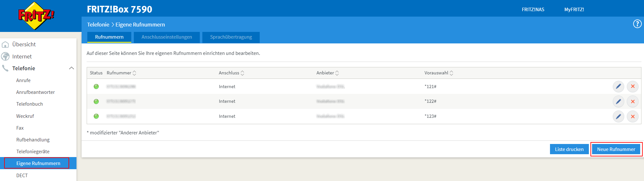
Task: Sort table by Anbieter column
Action: click(x=337, y=73)
